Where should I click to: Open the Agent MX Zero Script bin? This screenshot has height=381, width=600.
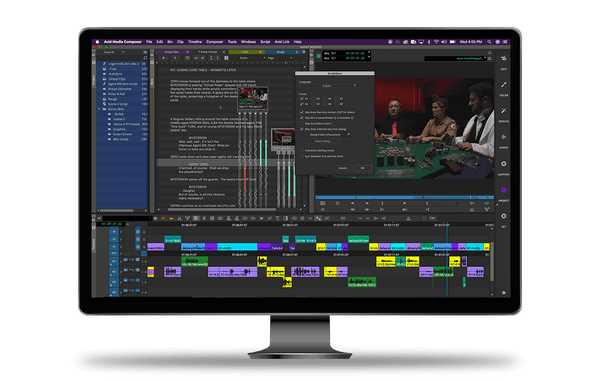[122, 84]
